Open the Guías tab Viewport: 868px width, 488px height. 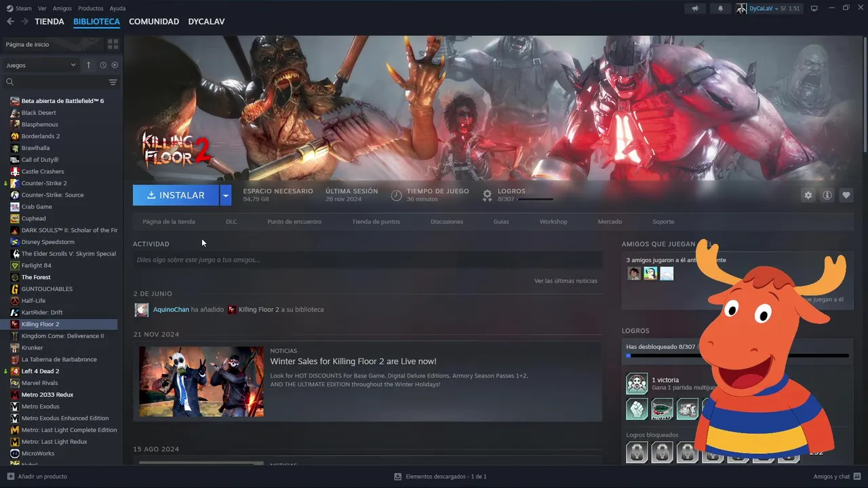click(501, 222)
